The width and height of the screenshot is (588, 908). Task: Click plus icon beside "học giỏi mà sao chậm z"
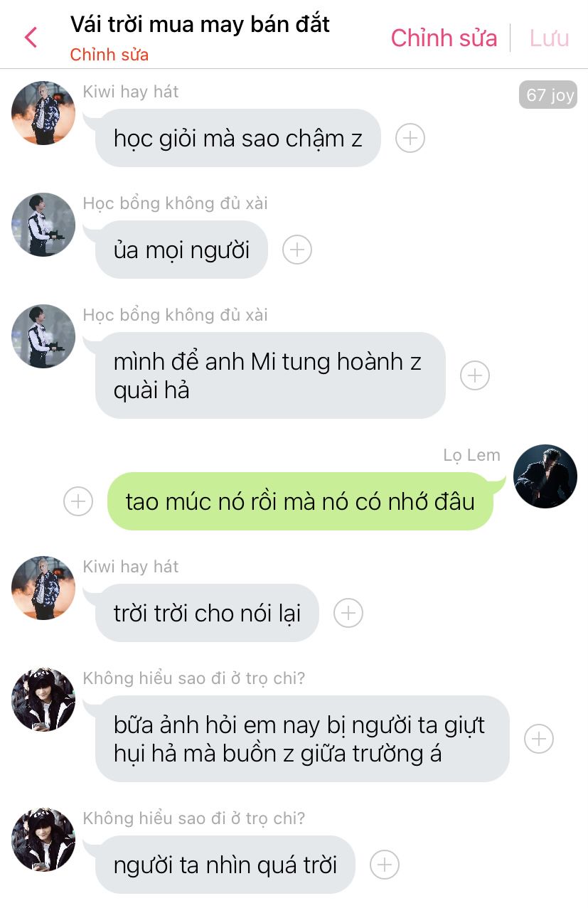[410, 138]
